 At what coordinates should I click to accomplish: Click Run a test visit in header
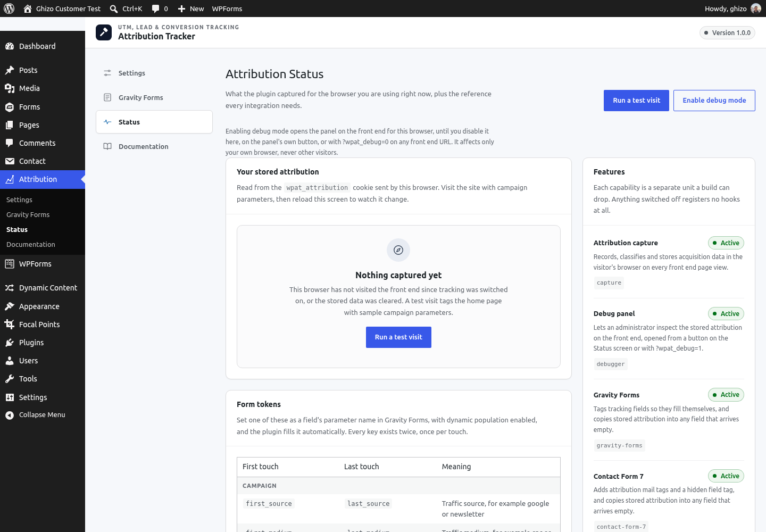point(636,101)
